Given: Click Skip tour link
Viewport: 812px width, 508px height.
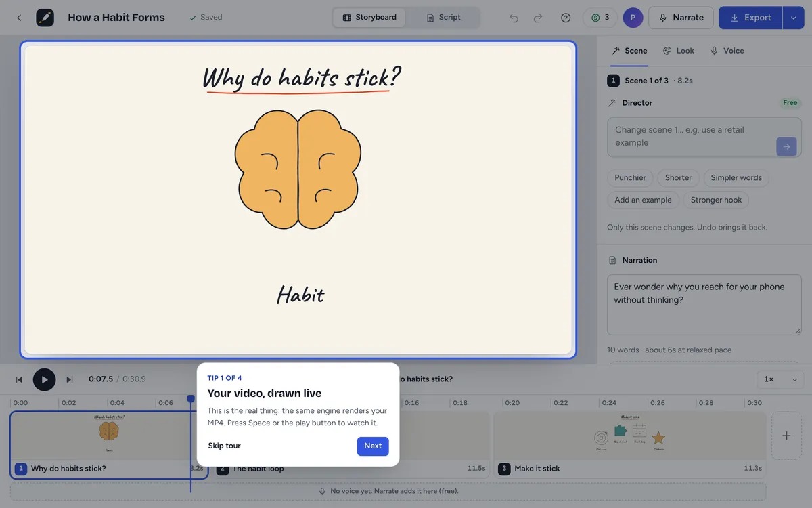Looking at the screenshot, I should [224, 446].
